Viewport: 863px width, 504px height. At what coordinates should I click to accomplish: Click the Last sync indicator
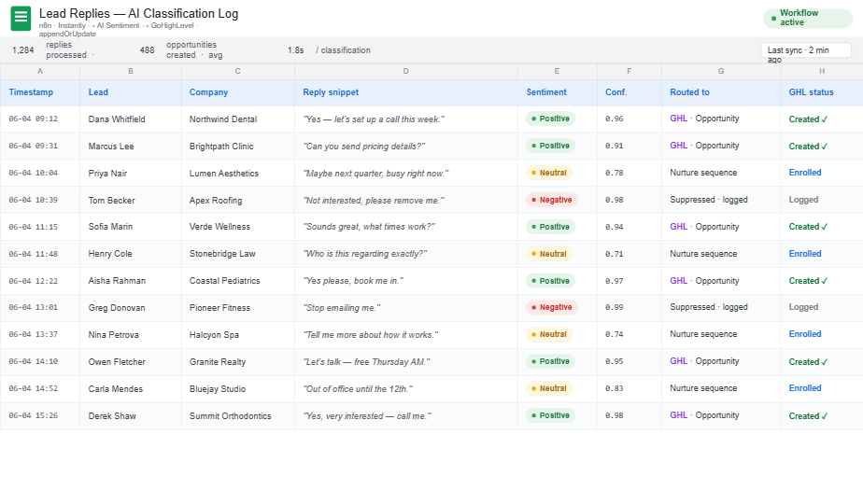806,50
